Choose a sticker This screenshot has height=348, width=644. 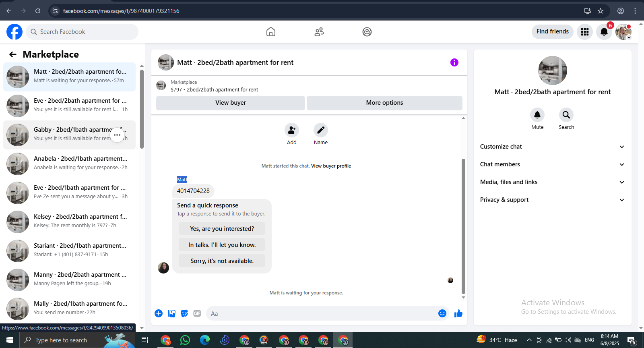[184, 313]
